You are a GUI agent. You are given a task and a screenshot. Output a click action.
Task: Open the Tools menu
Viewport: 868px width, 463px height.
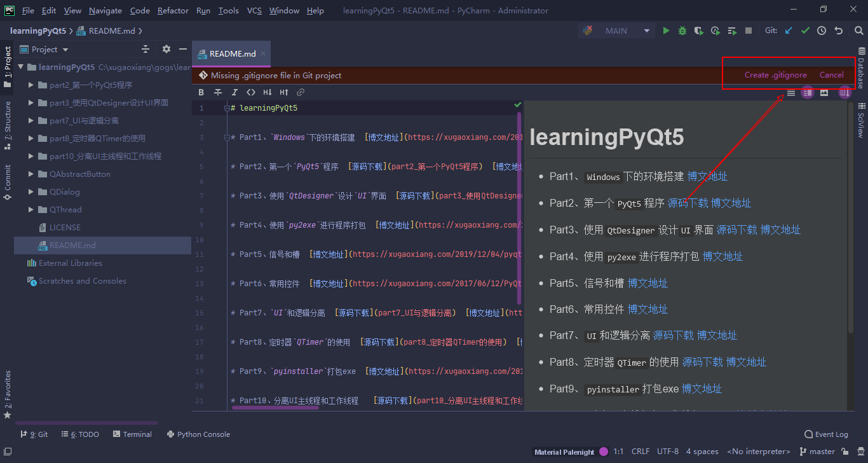[228, 10]
